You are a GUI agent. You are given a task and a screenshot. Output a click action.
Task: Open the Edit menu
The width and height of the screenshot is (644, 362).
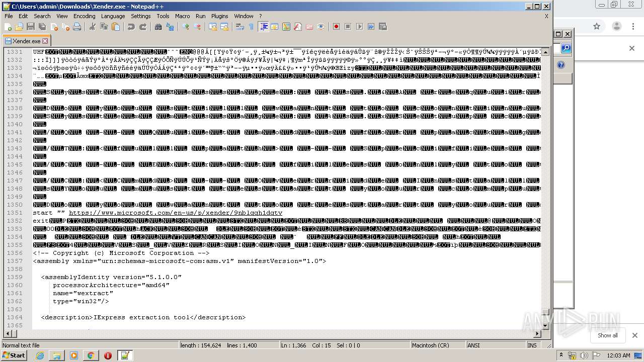coord(23,16)
